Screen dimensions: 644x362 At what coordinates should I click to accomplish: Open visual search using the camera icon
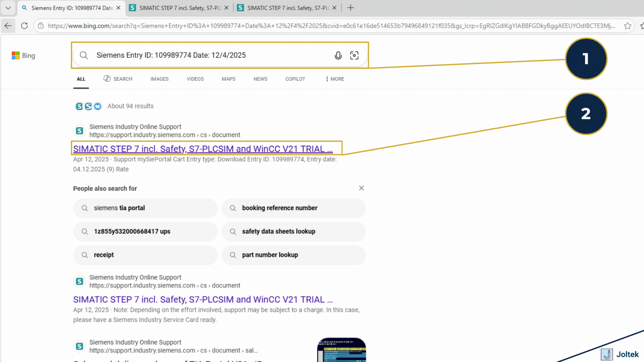354,55
